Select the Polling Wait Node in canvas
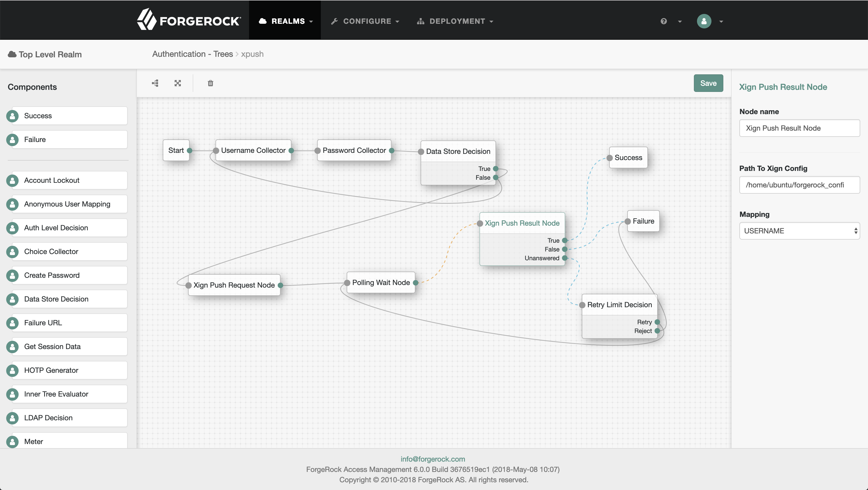This screenshot has height=490, width=868. tap(381, 282)
